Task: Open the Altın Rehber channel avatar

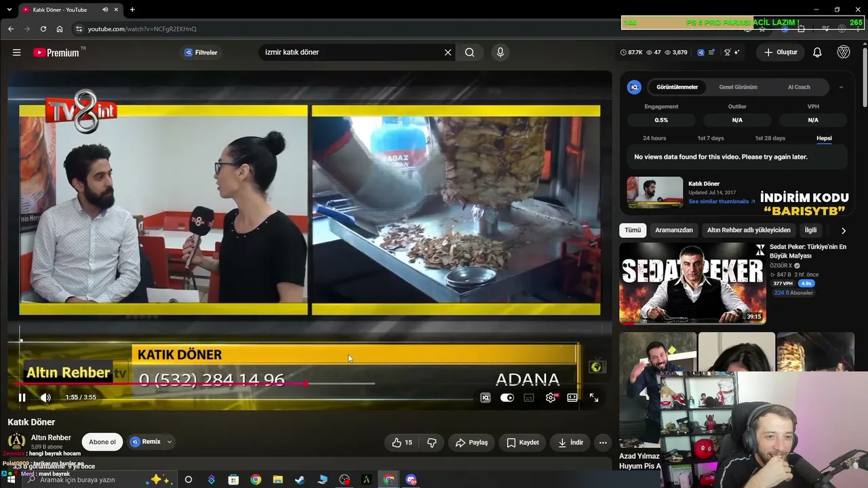Action: [16, 441]
